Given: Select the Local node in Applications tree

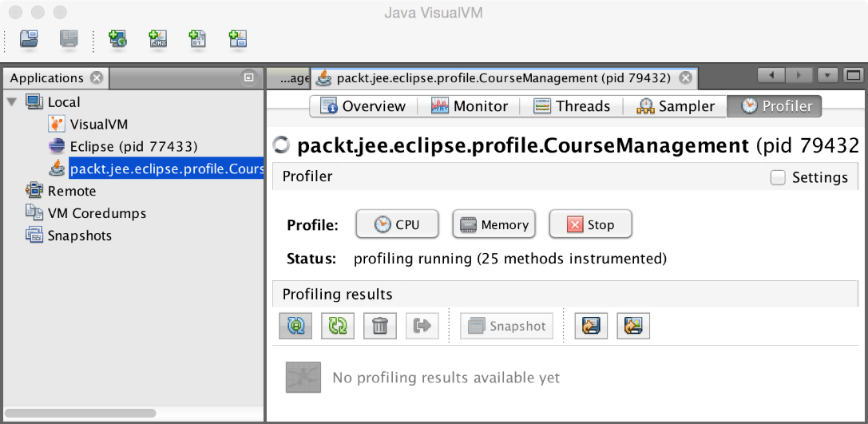Looking at the screenshot, I should (64, 102).
